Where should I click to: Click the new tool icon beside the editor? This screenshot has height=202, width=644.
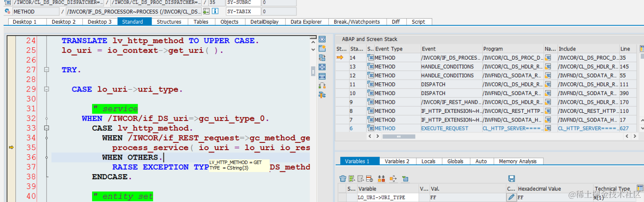pos(322,49)
